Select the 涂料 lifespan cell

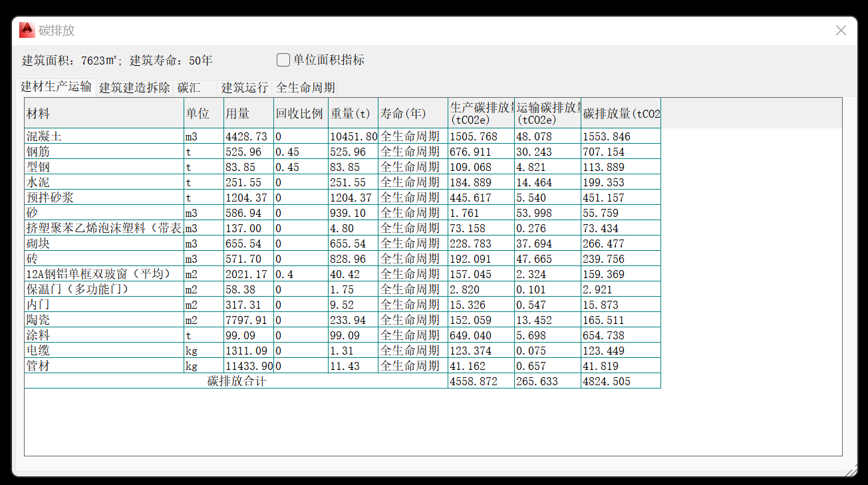pyautogui.click(x=412, y=335)
